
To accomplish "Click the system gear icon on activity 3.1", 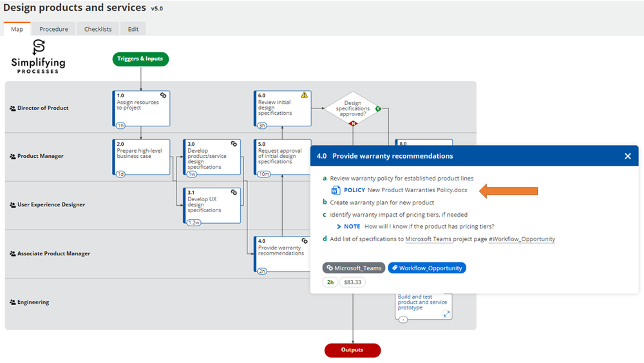I will click(x=234, y=192).
